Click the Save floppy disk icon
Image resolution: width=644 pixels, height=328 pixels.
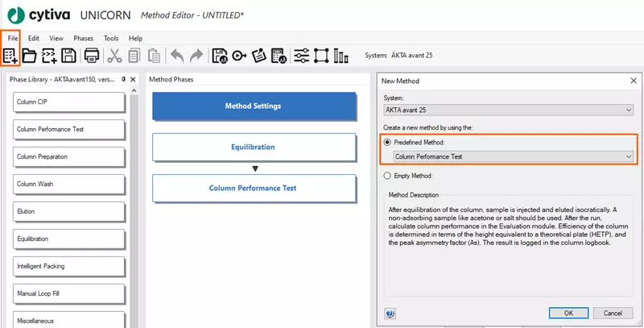(68, 56)
